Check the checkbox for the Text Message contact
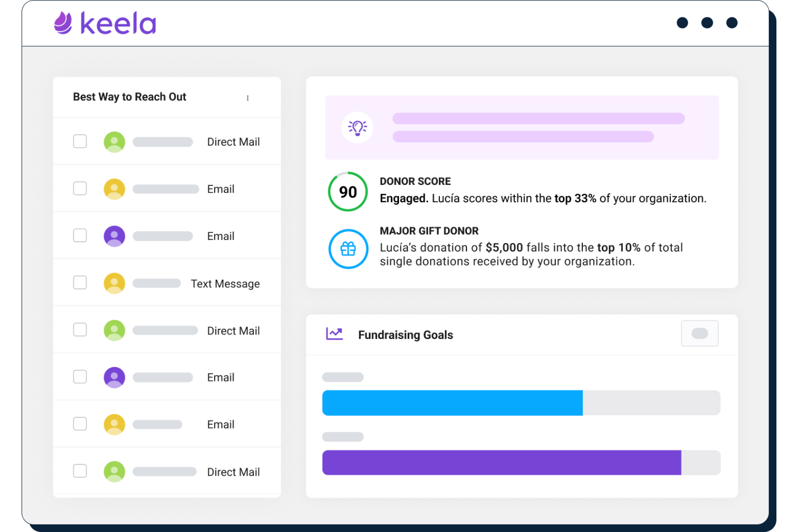 79,282
